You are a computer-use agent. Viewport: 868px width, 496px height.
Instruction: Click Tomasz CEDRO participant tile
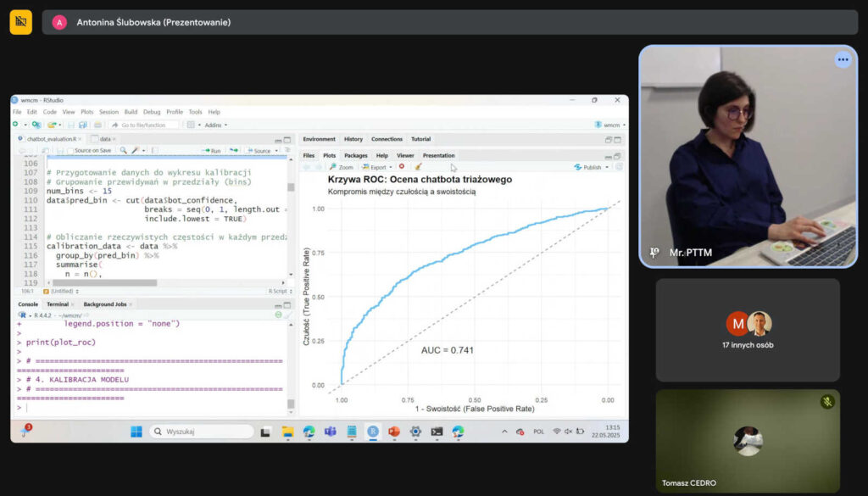(748, 441)
